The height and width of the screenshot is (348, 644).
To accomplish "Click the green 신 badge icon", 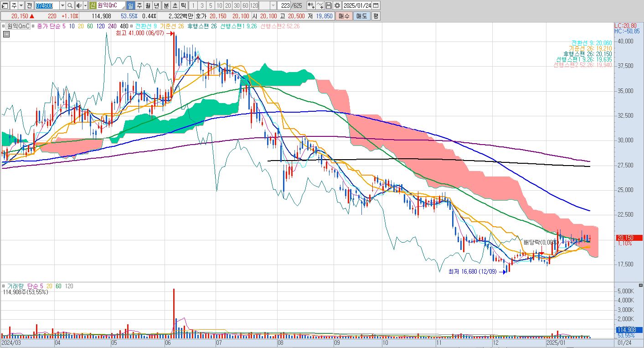I will tap(93, 5).
